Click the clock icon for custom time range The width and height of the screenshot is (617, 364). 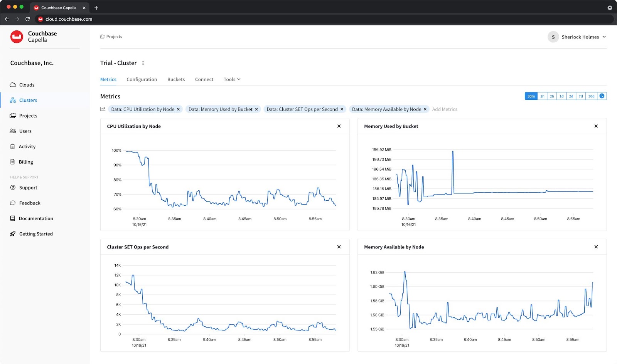click(602, 96)
